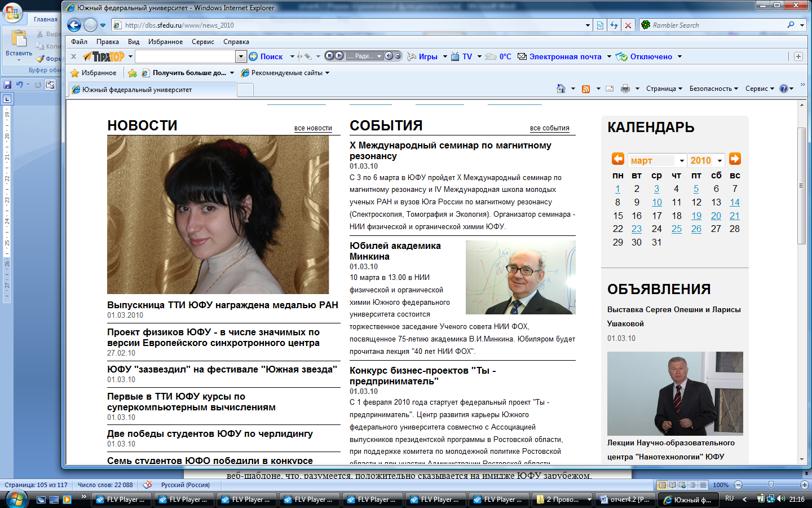This screenshot has width=812, height=508.
Task: Go to previous month with orange left arrow
Action: [x=618, y=159]
